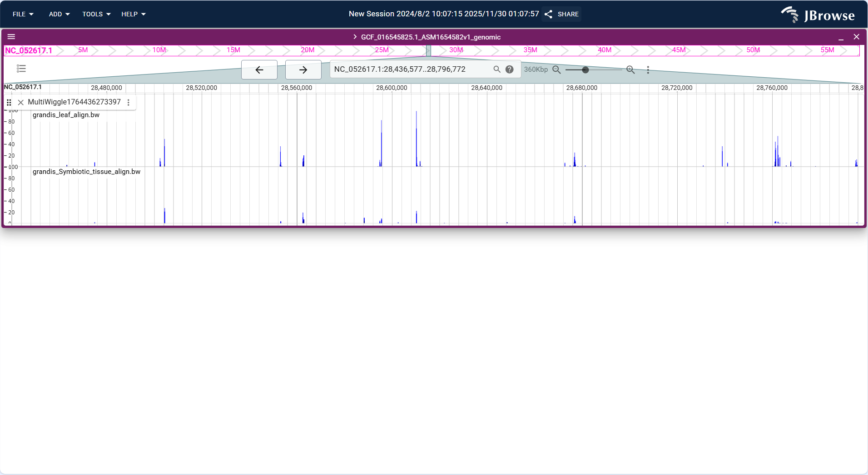Expand the GCF_016545825.1 view title chevron

354,37
